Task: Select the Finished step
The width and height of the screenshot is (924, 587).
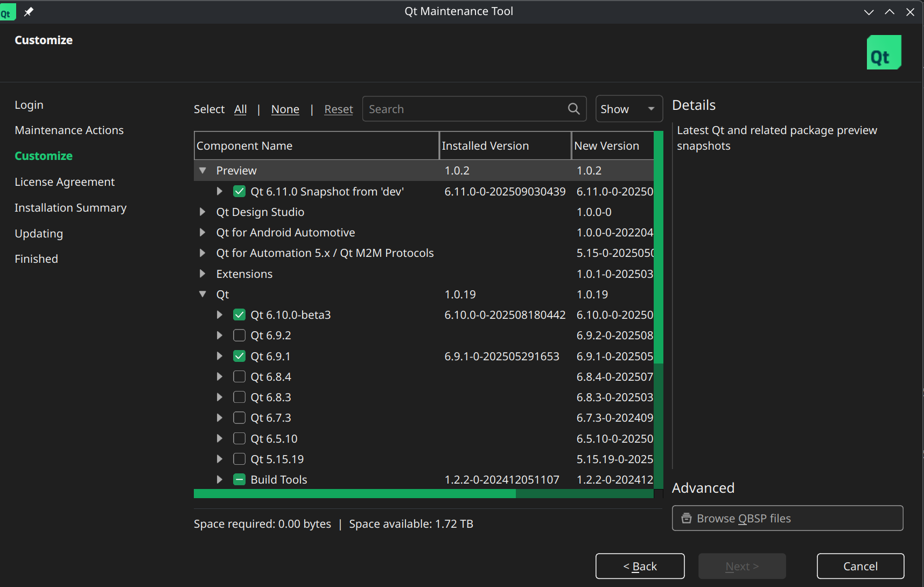Action: tap(36, 258)
